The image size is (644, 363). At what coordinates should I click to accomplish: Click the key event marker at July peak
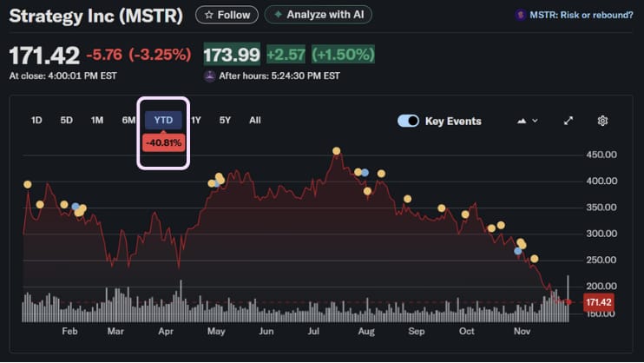pyautogui.click(x=337, y=151)
